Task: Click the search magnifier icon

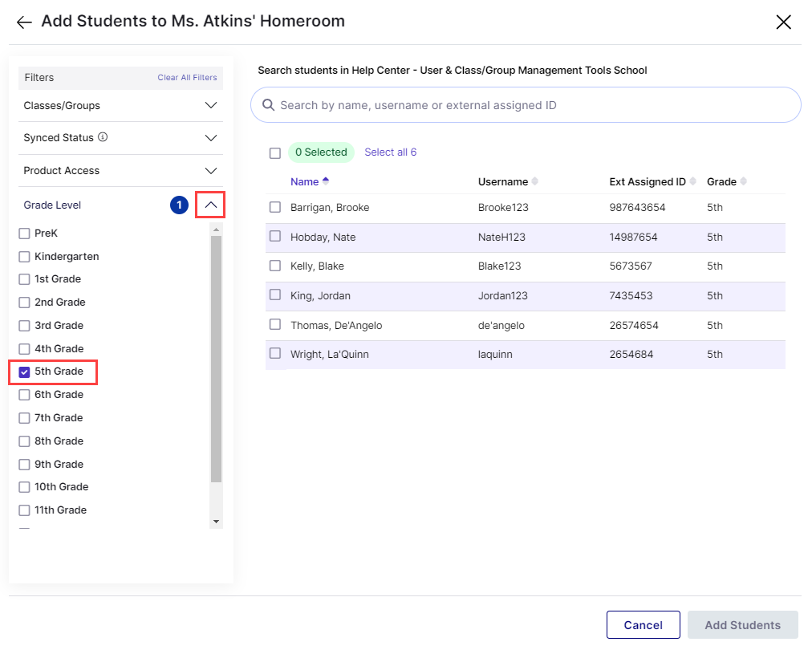Action: point(268,105)
